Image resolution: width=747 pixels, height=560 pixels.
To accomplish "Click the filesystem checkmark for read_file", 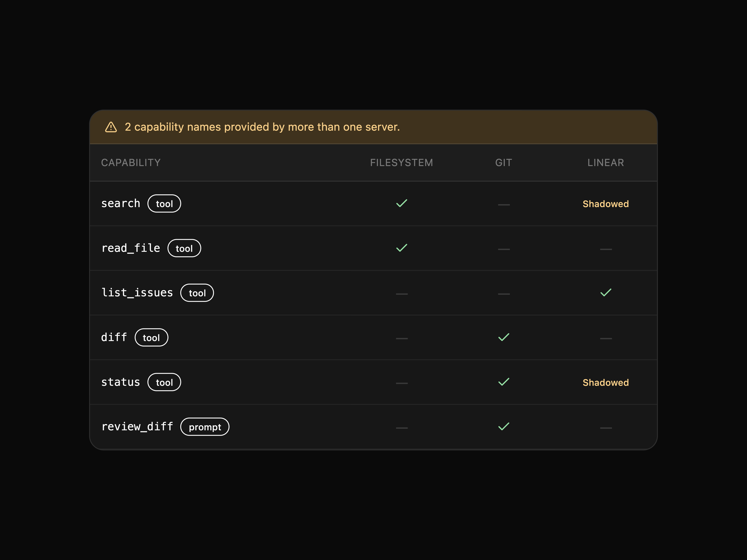I will coord(402,248).
